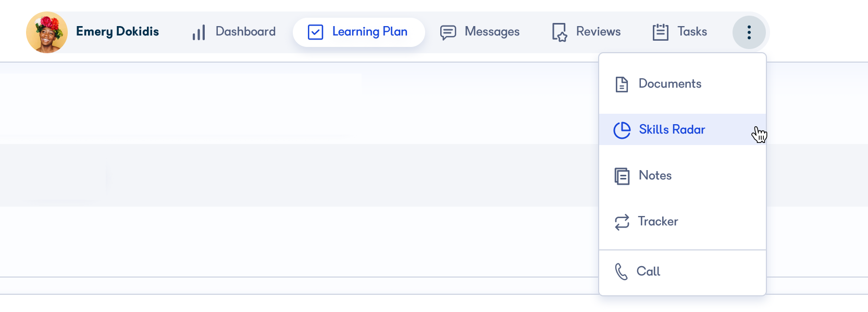The height and width of the screenshot is (312, 868).
Task: Click the Skills Radar pie chart icon
Action: (x=622, y=130)
